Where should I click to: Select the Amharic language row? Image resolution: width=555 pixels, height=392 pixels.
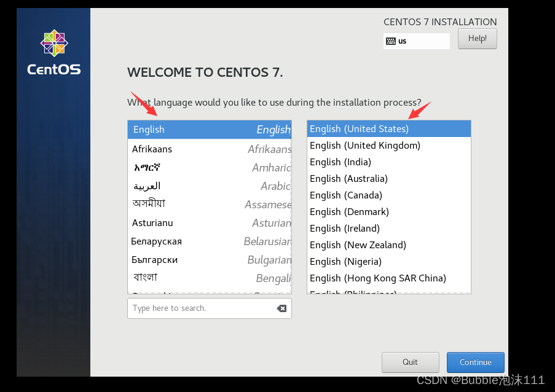tap(210, 167)
